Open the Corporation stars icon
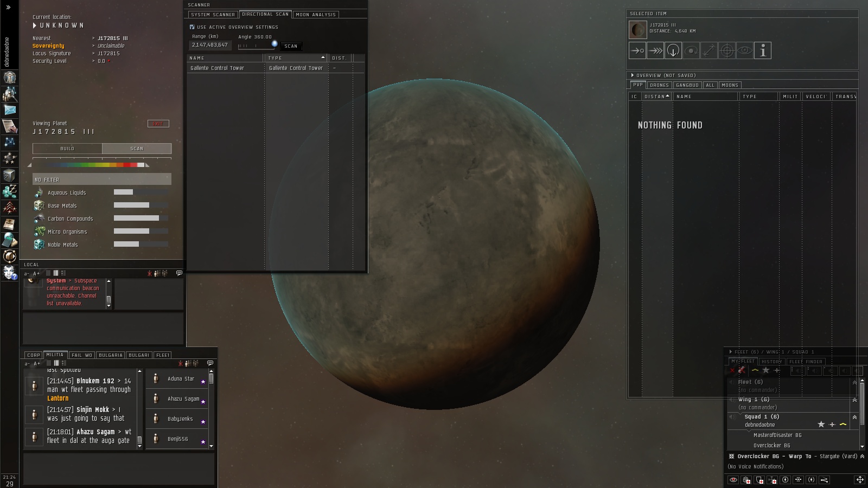 coord(10,158)
